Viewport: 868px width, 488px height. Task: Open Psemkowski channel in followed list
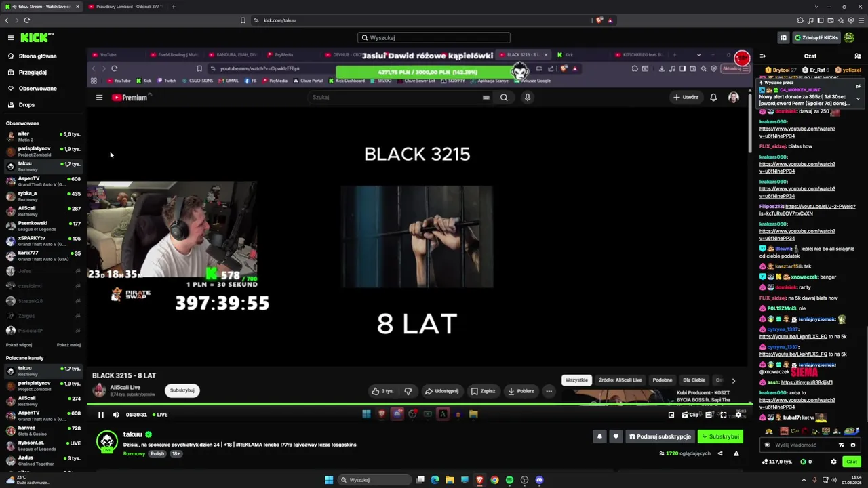pos(43,226)
